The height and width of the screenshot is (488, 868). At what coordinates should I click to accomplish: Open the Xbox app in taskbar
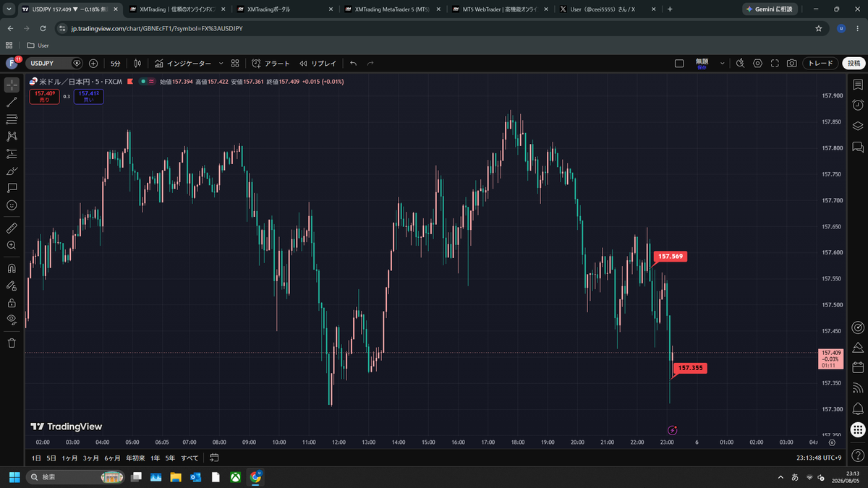[x=235, y=477]
